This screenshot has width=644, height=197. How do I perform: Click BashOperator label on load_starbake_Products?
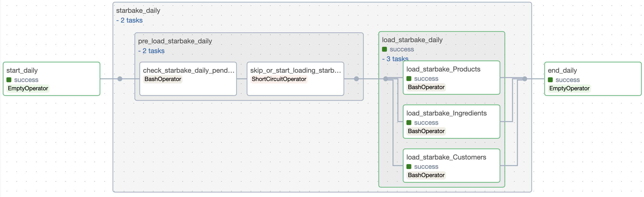(426, 87)
